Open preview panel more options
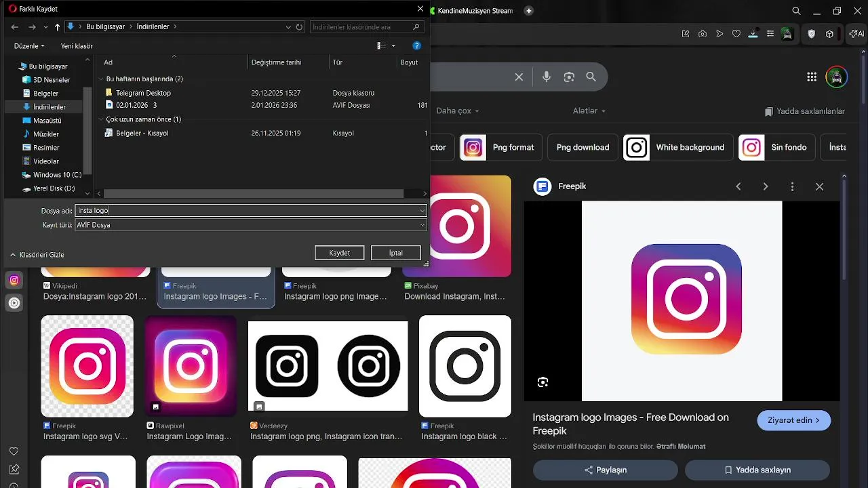Image resolution: width=868 pixels, height=488 pixels. pyautogui.click(x=792, y=186)
